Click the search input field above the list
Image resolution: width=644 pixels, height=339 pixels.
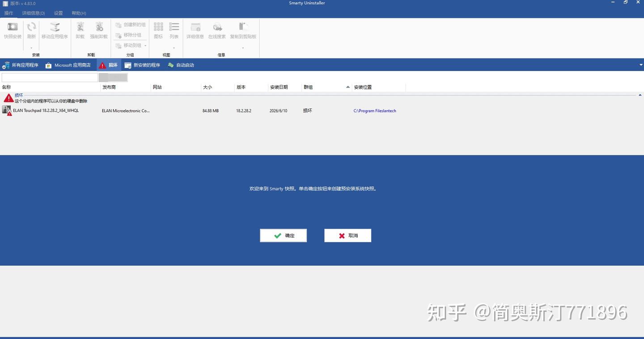[x=50, y=77]
